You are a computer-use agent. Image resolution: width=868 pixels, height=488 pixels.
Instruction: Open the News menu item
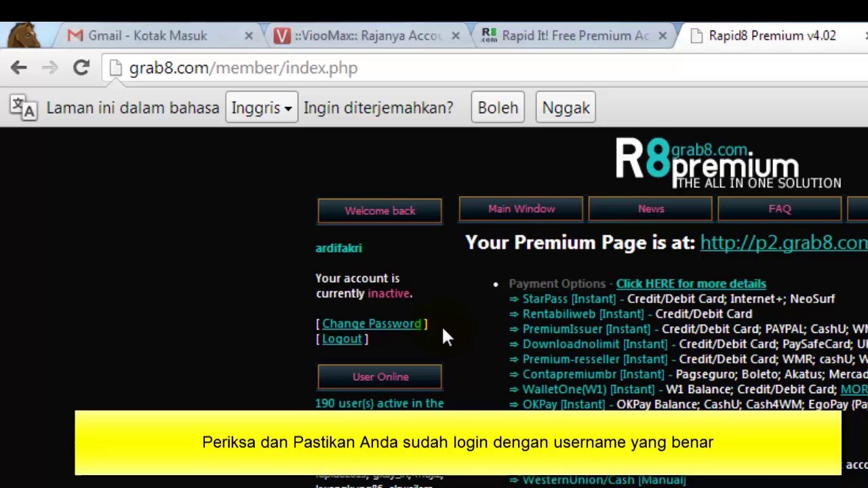(x=650, y=209)
